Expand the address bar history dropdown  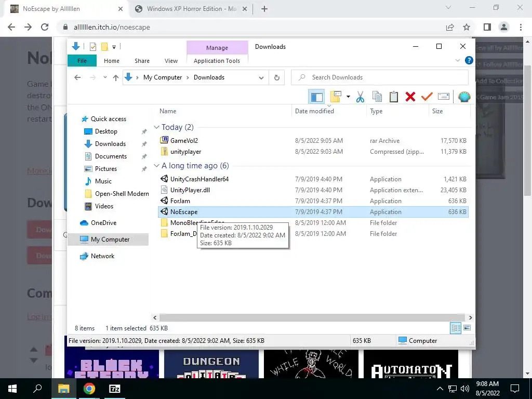click(x=261, y=78)
